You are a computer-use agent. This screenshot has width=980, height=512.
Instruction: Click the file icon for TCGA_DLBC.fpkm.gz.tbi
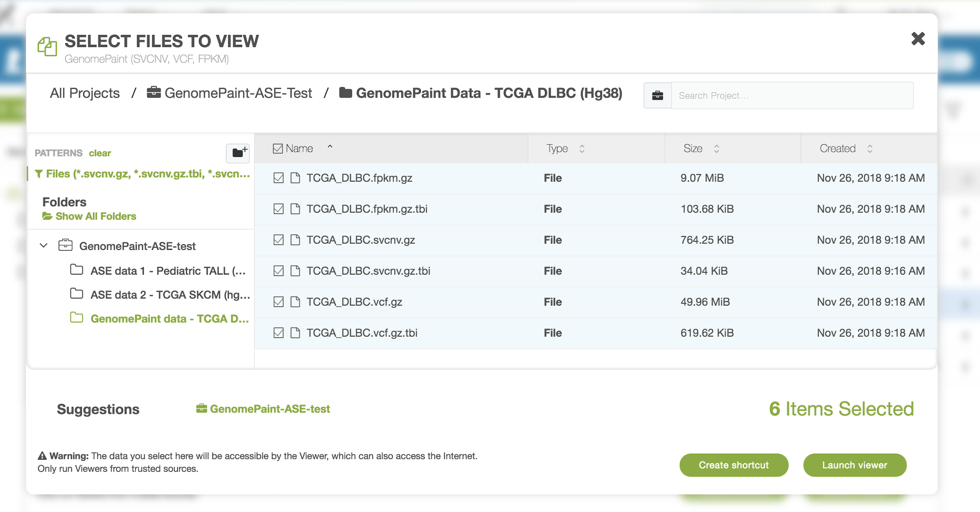295,209
